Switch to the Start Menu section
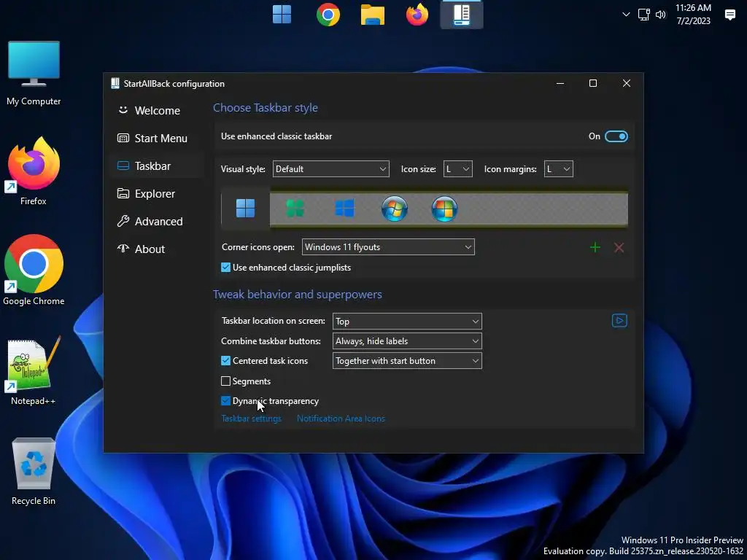The height and width of the screenshot is (560, 747). (x=158, y=139)
